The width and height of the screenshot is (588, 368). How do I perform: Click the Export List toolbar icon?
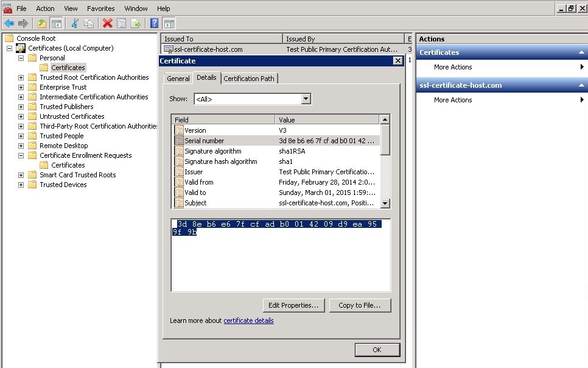click(x=136, y=23)
